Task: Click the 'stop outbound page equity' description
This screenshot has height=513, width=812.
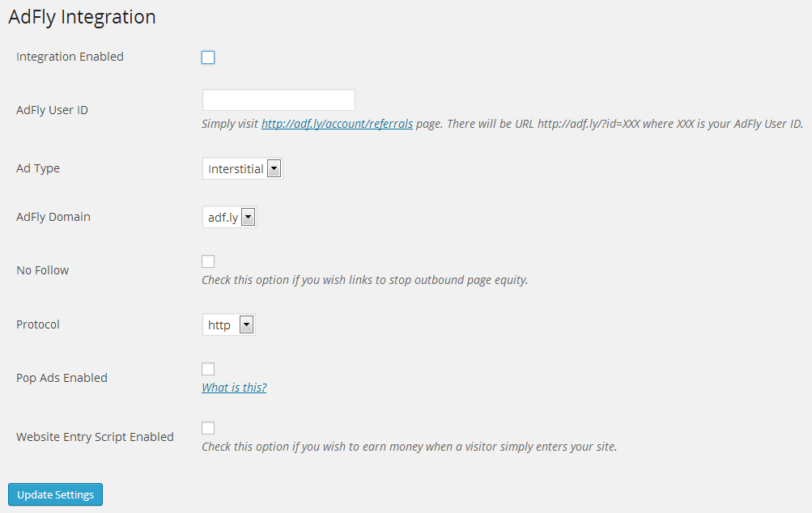Action: (364, 280)
